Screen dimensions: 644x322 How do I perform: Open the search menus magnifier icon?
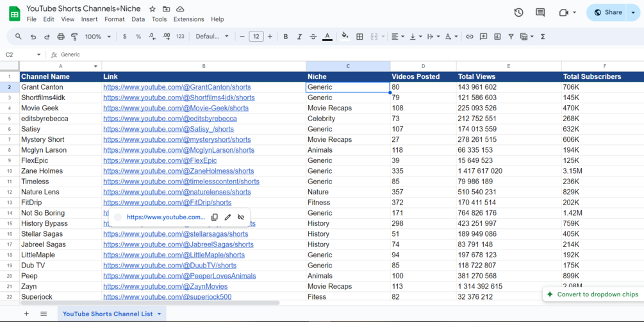(x=18, y=37)
